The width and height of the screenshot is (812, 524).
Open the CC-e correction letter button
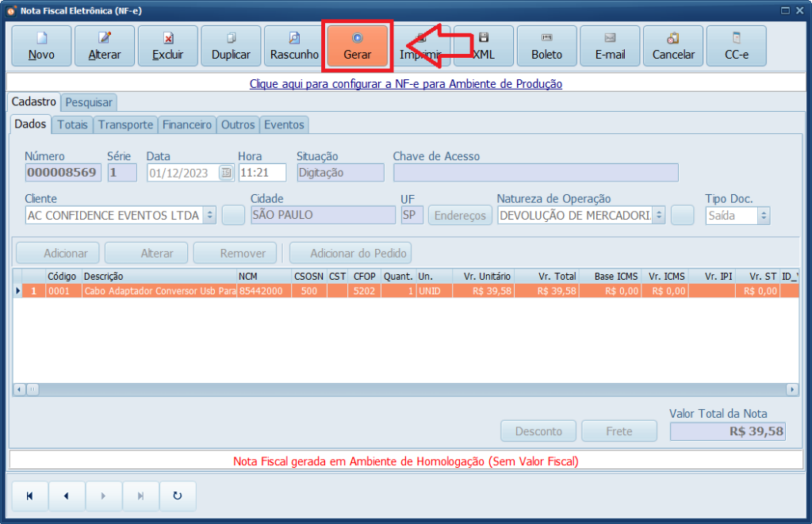tap(736, 46)
